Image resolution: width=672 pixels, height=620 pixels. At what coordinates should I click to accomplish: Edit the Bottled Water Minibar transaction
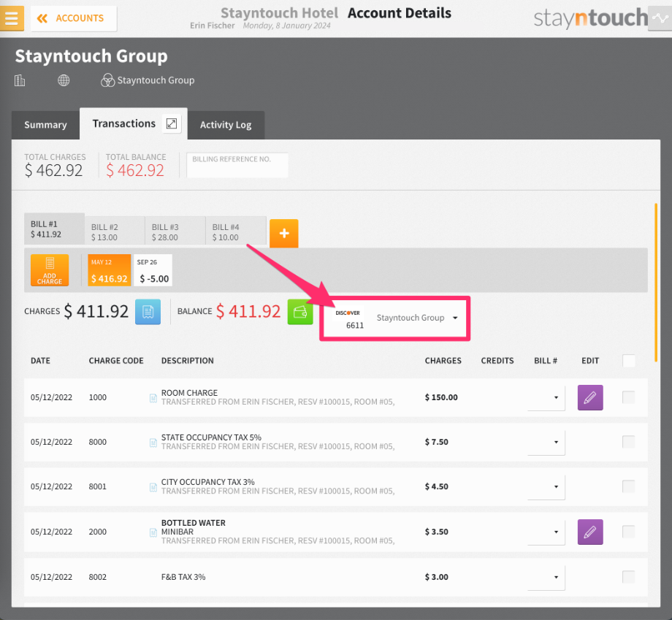pyautogui.click(x=590, y=532)
